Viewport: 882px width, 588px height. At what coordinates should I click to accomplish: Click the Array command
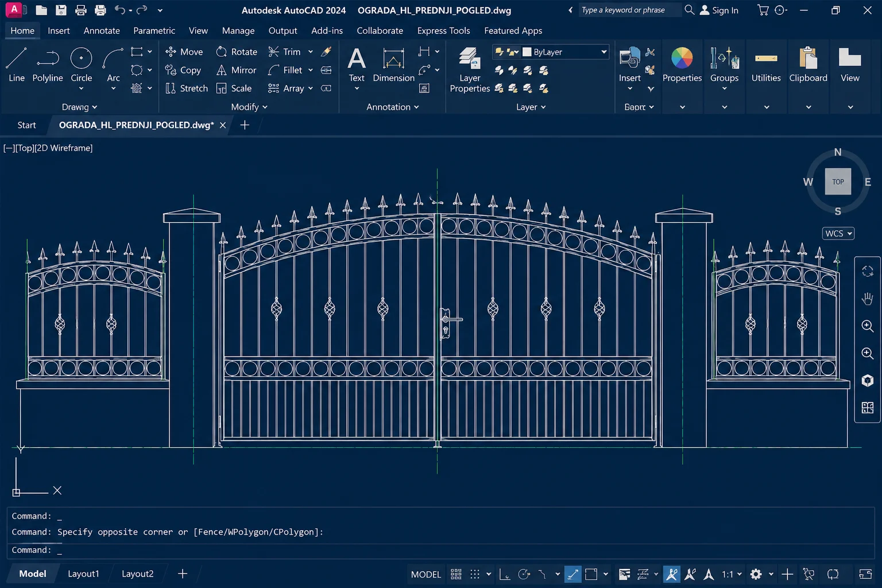(x=286, y=88)
